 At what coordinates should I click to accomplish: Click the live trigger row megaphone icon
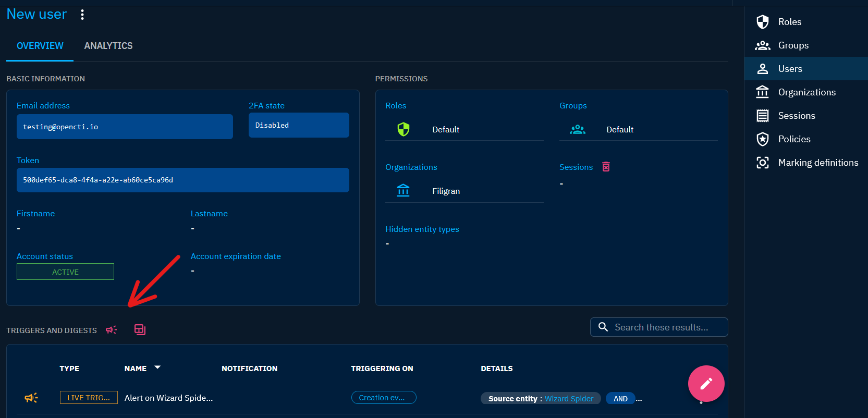coord(31,398)
